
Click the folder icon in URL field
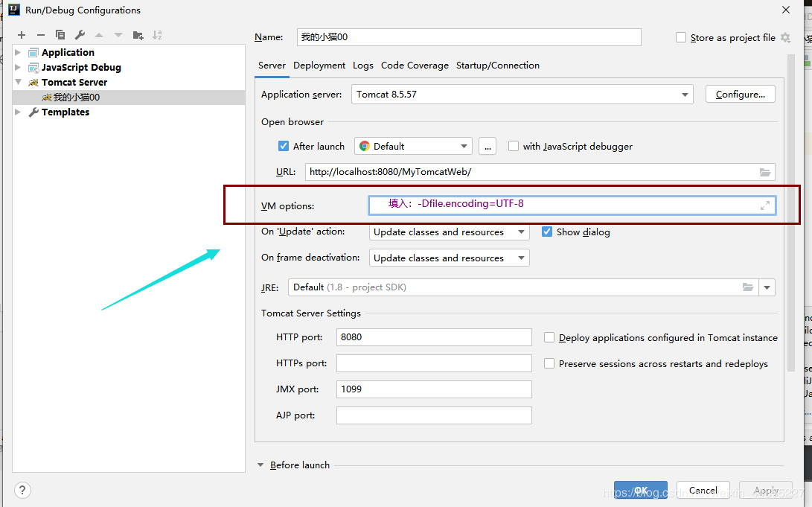click(765, 172)
